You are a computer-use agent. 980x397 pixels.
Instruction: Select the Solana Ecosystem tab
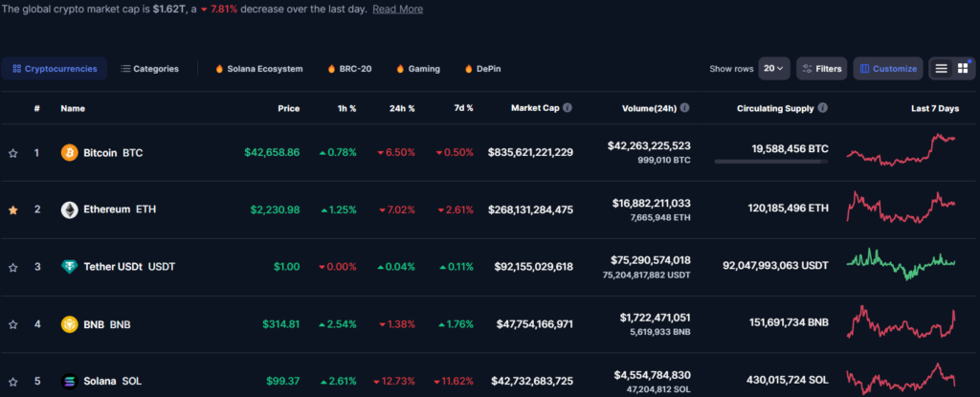pyautogui.click(x=258, y=69)
